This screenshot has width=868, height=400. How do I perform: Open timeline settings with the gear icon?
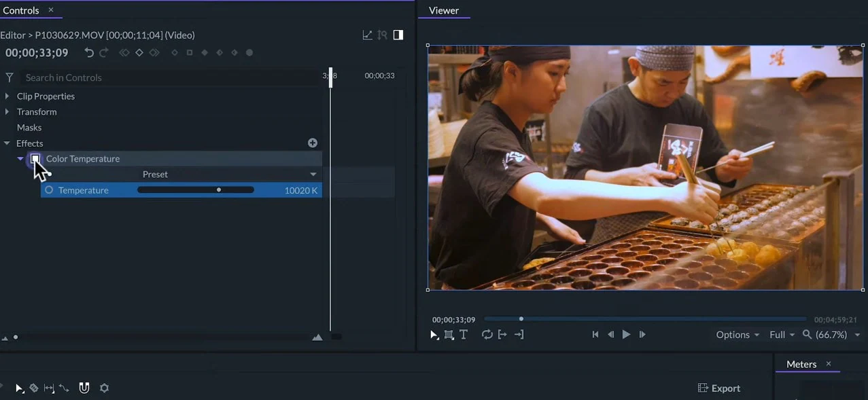pos(104,388)
